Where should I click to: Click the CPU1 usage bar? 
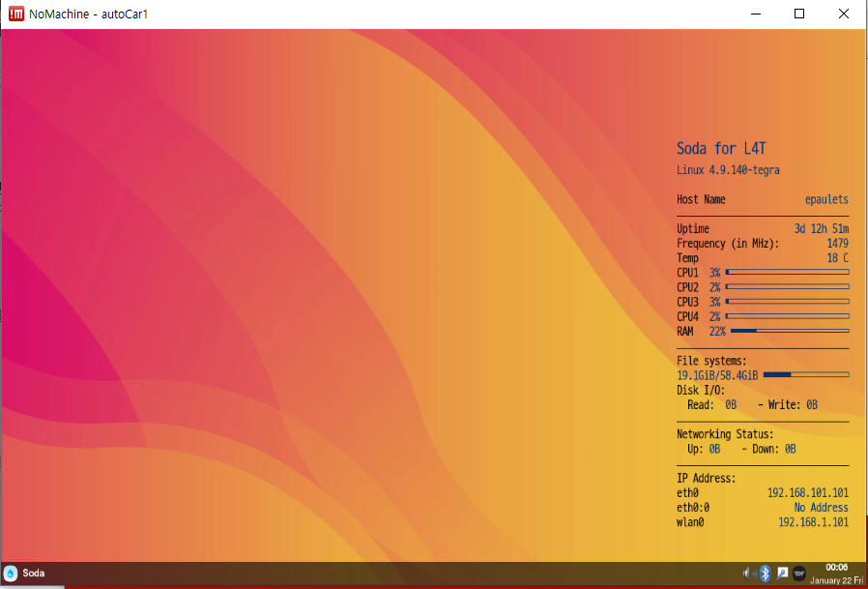(x=787, y=273)
